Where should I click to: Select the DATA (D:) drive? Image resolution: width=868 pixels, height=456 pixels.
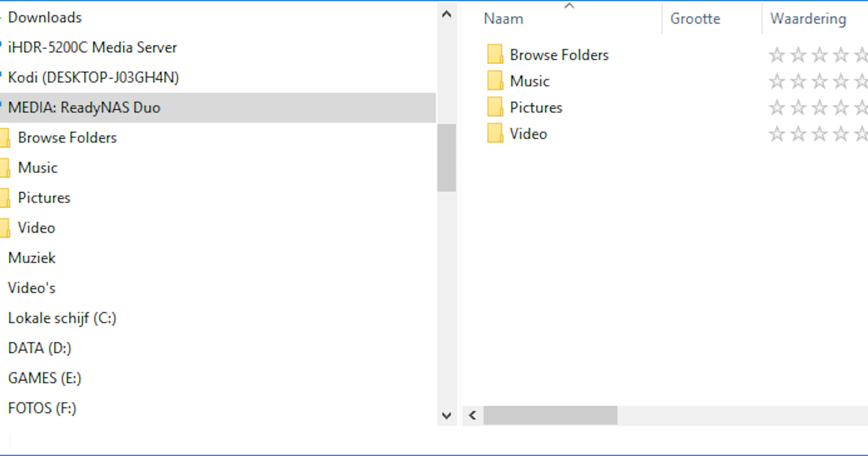39,348
